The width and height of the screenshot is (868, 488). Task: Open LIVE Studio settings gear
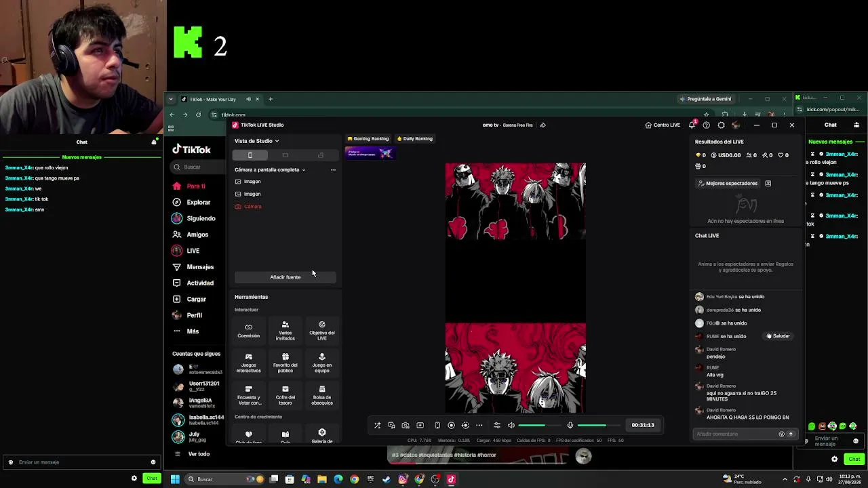(721, 125)
